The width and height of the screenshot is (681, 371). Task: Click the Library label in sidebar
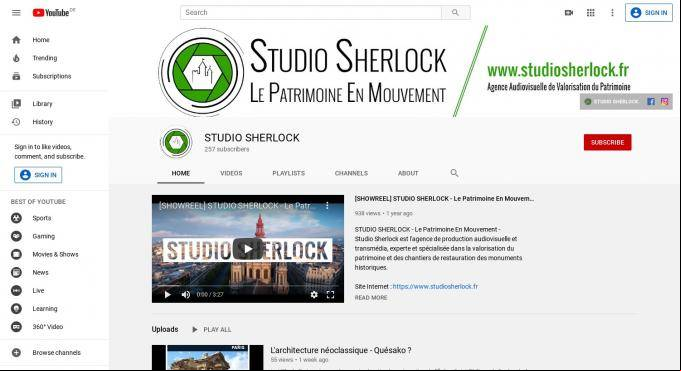click(42, 104)
